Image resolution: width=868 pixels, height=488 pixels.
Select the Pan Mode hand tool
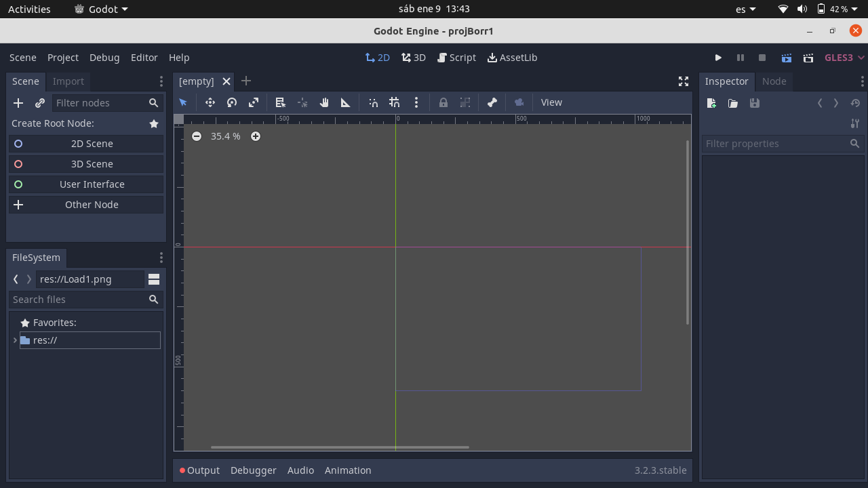(x=324, y=102)
